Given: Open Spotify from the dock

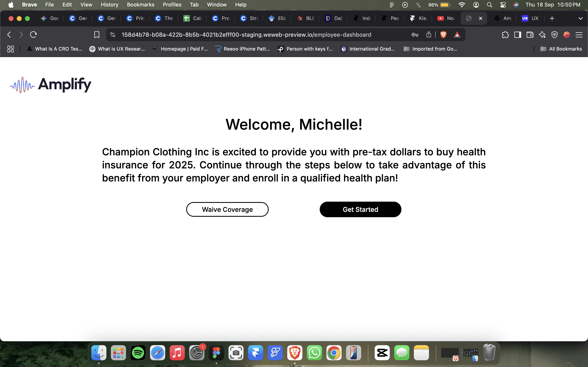Looking at the screenshot, I should click(138, 353).
